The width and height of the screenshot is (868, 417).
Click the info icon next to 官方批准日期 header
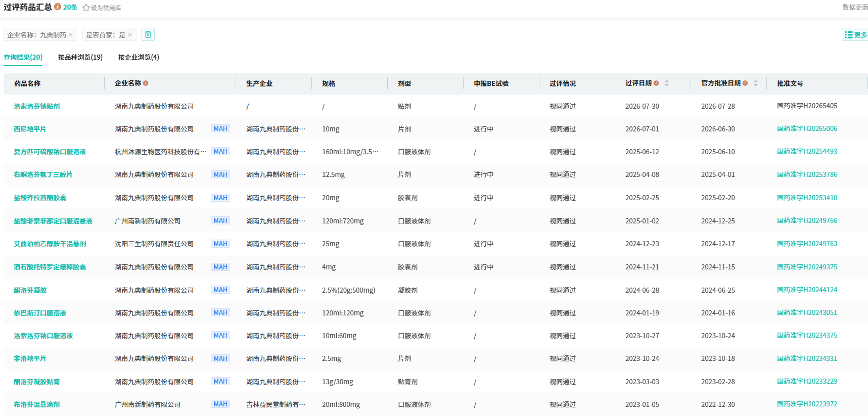(x=745, y=83)
